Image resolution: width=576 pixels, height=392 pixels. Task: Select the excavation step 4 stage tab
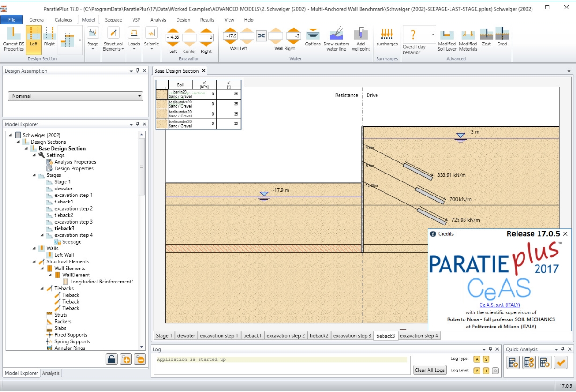click(x=419, y=336)
